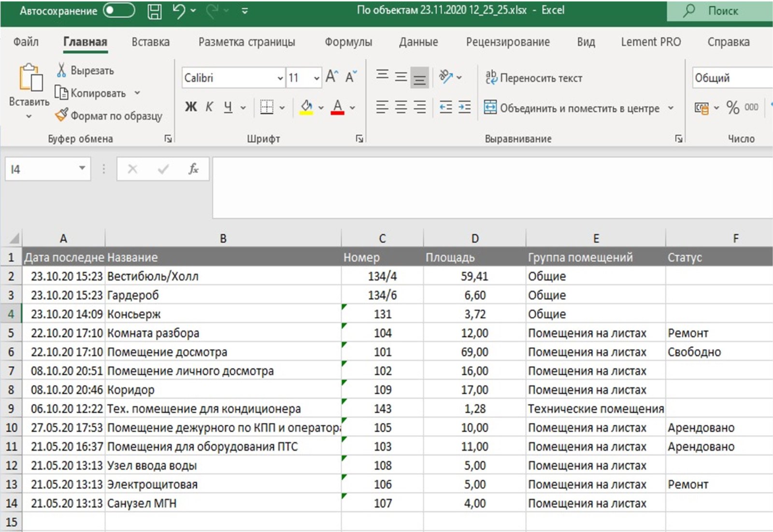The height and width of the screenshot is (532, 773).
Task: Toggle the Автосохранение switch
Action: [119, 11]
